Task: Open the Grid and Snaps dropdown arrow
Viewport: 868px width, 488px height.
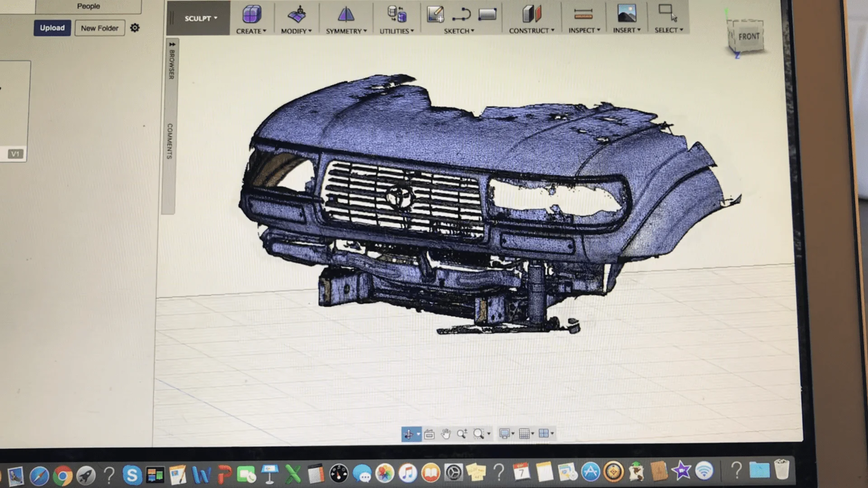Action: point(533,434)
